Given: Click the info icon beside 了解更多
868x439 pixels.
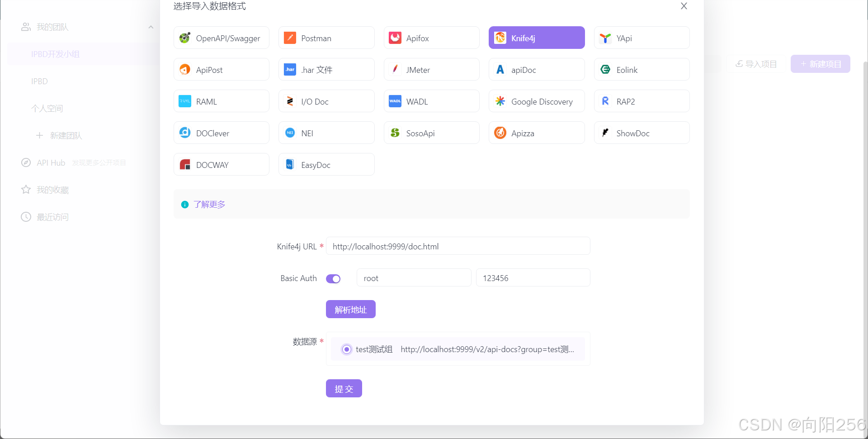Looking at the screenshot, I should (185, 205).
